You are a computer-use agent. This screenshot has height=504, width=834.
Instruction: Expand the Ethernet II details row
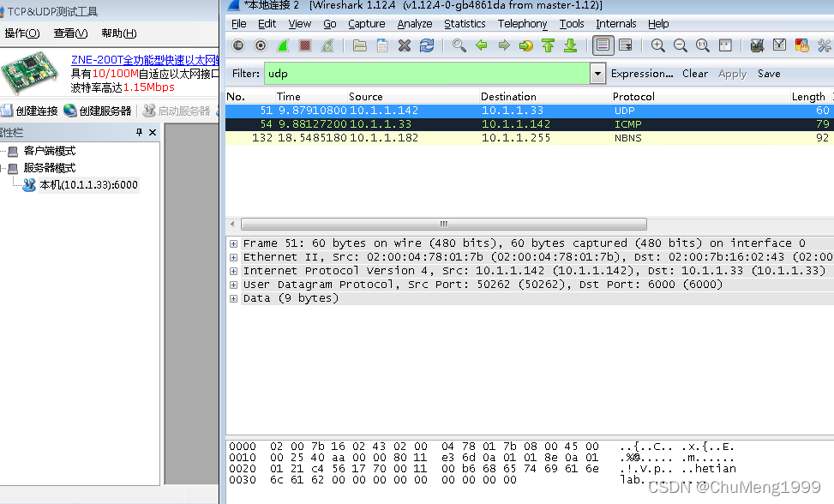233,257
